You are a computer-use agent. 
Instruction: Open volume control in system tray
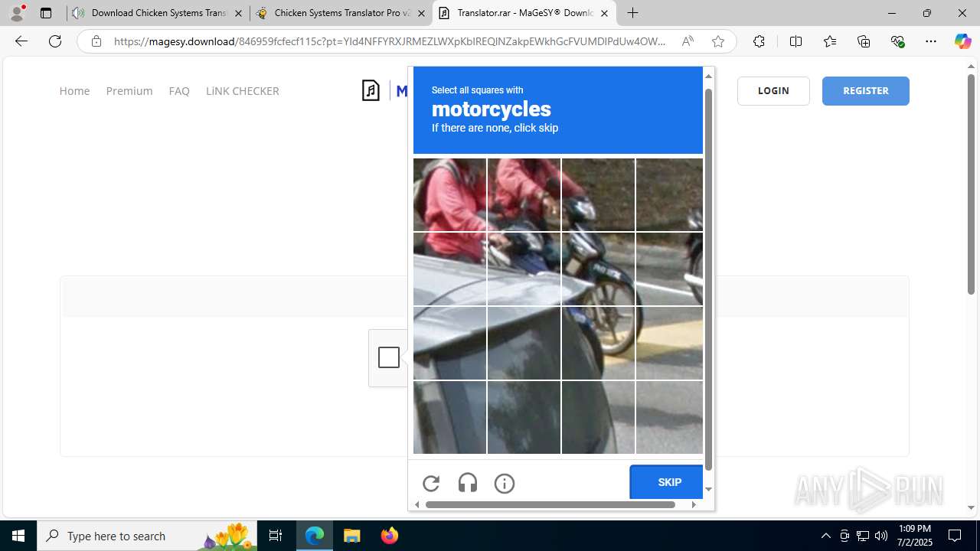(881, 536)
